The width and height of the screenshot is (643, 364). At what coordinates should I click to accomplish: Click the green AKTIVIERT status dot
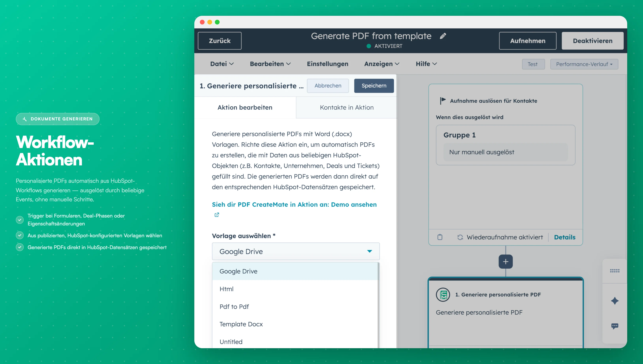(x=369, y=46)
